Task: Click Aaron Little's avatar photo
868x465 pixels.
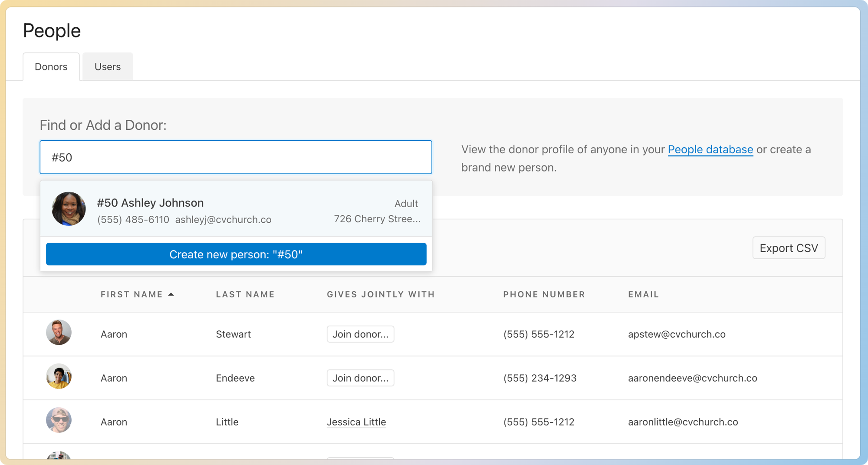Action: pos(59,420)
